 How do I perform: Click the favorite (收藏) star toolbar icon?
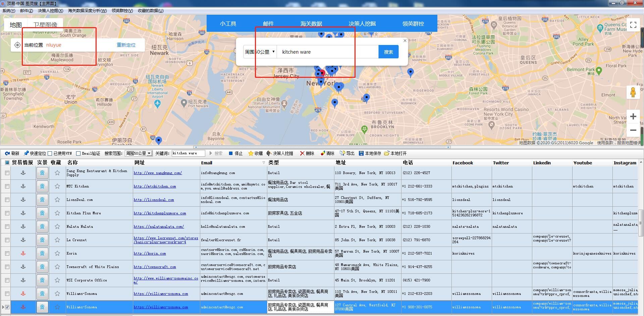point(251,153)
